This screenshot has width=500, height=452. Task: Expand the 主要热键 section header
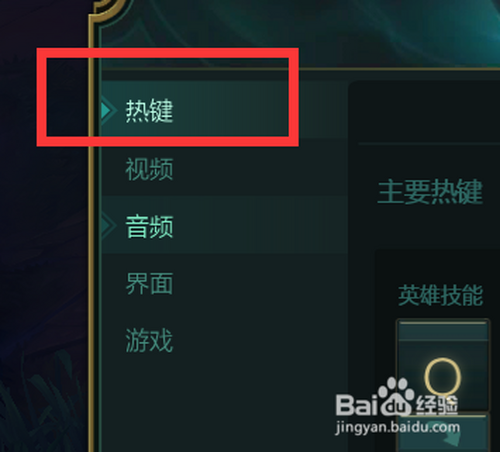tap(430, 191)
